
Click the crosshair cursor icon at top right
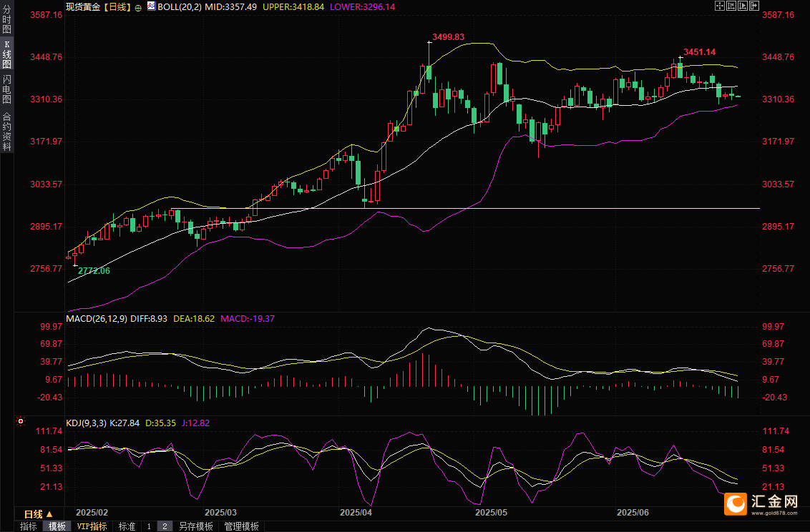pyautogui.click(x=720, y=6)
